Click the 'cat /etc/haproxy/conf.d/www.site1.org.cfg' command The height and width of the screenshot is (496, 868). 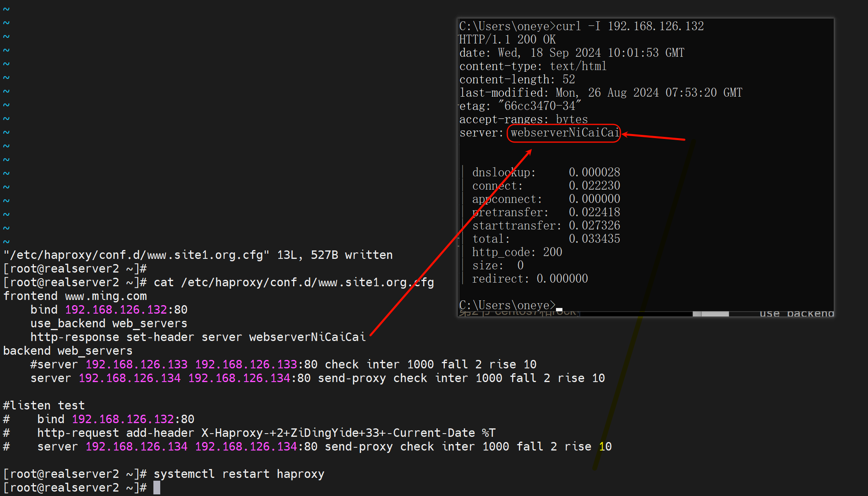[x=293, y=282]
